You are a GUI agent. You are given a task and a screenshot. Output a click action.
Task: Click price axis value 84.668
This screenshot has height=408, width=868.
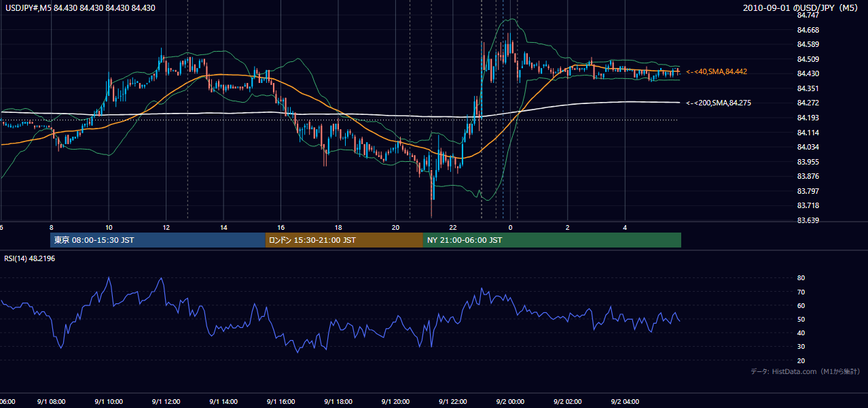(808, 30)
